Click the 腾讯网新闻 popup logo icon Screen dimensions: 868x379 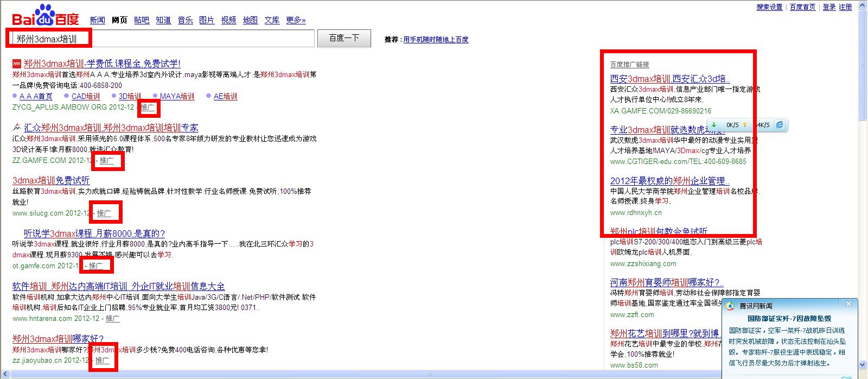(x=730, y=306)
